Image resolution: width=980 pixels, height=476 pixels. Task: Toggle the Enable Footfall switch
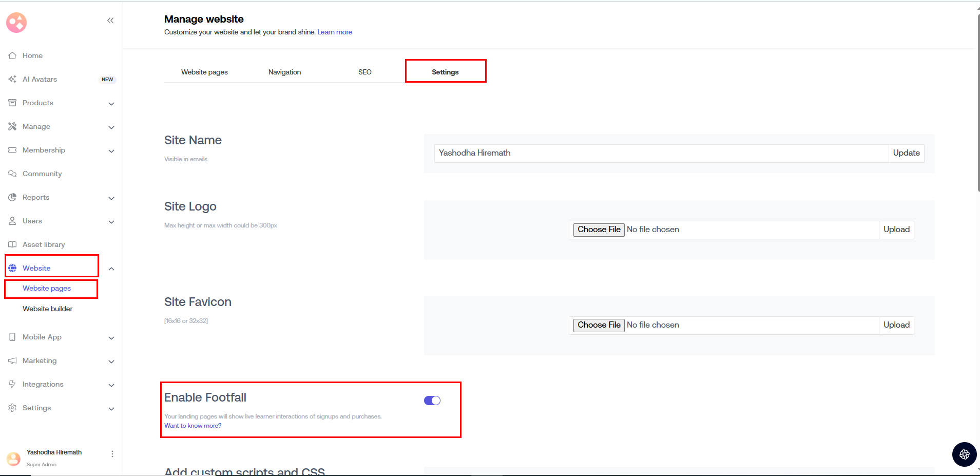(432, 401)
